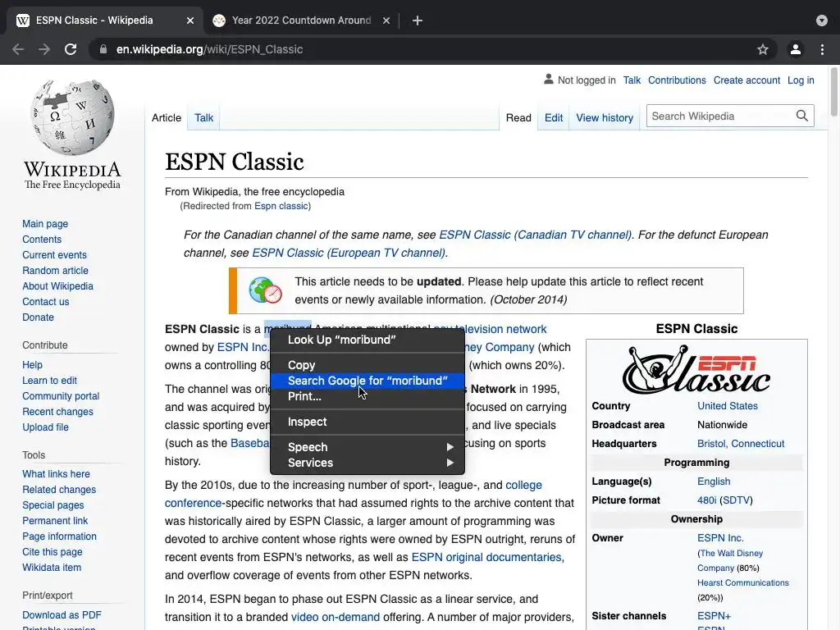The width and height of the screenshot is (840, 630).
Task: Open the Contributions link
Action: coord(677,80)
